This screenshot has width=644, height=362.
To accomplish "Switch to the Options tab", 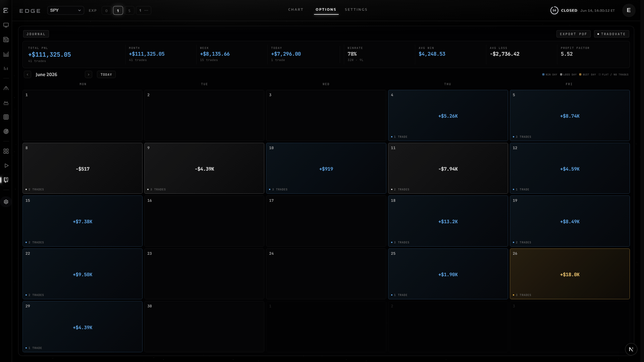I will point(326,10).
